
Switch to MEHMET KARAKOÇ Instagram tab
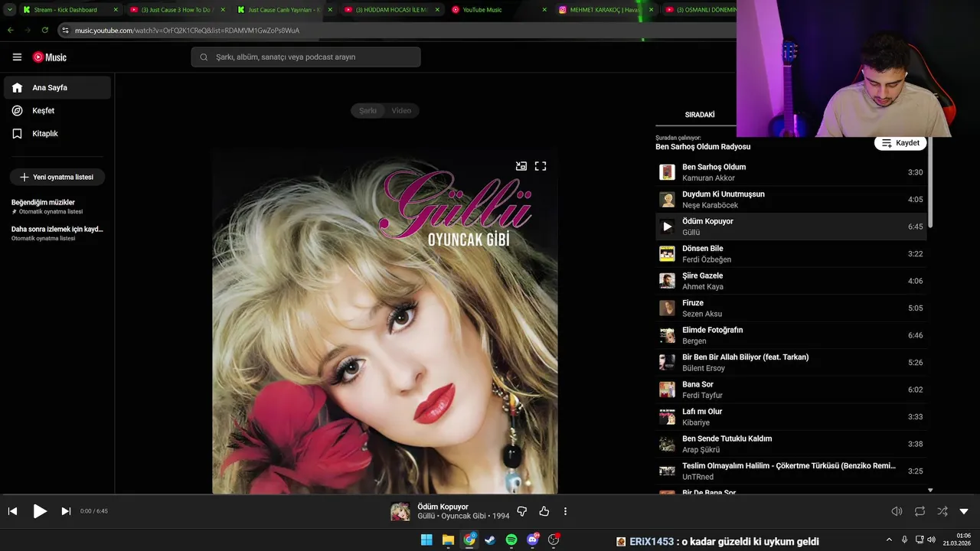[x=605, y=10]
